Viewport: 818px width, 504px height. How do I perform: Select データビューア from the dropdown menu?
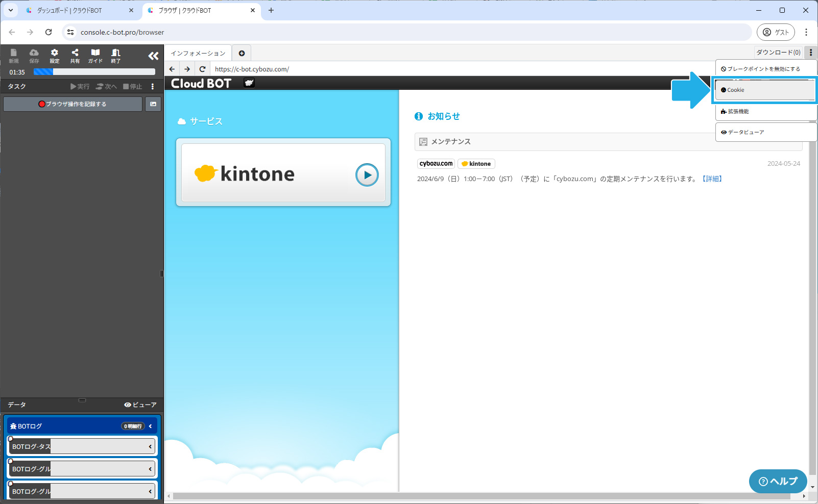pos(766,132)
